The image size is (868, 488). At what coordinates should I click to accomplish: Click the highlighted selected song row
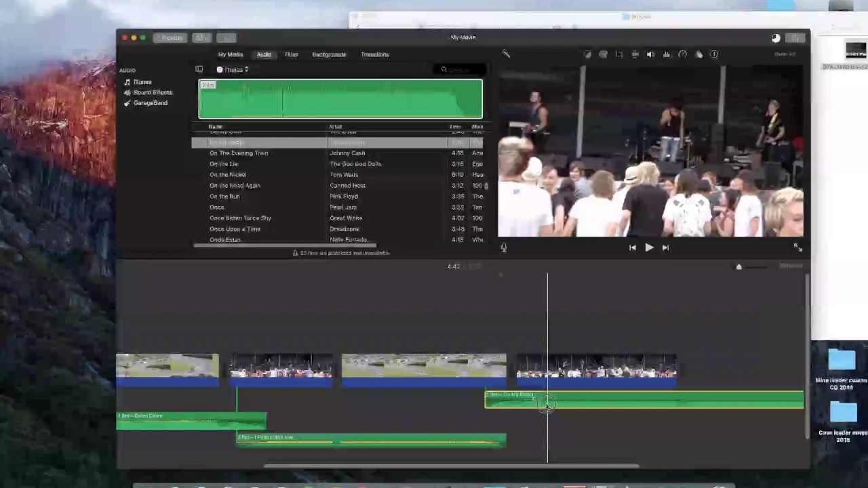pyautogui.click(x=338, y=142)
